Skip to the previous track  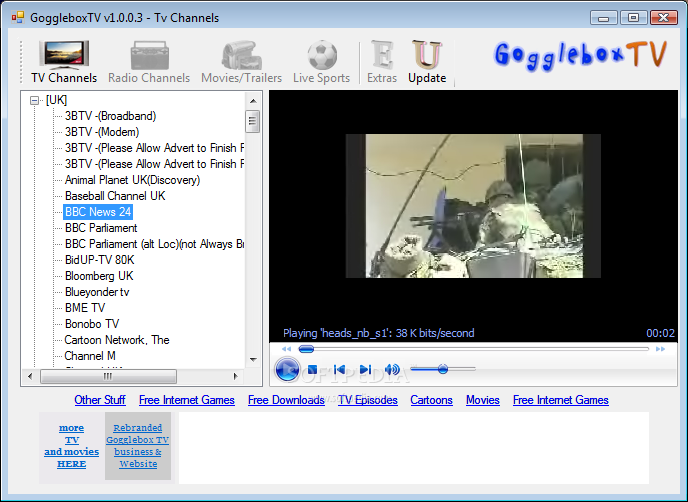(x=339, y=369)
